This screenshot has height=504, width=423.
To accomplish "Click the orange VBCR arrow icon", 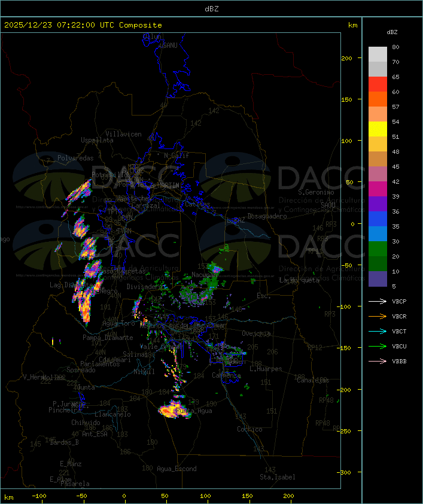I will tap(378, 316).
